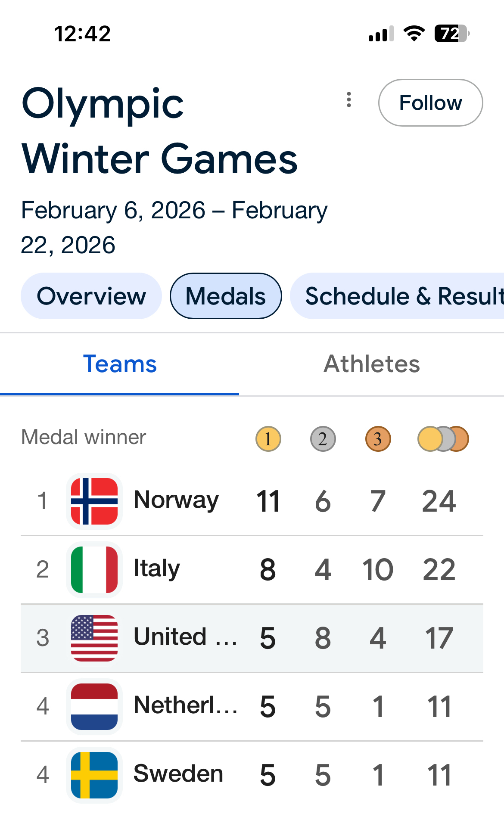Image resolution: width=504 pixels, height=820 pixels.
Task: Select the Medals chip
Action: 226,296
